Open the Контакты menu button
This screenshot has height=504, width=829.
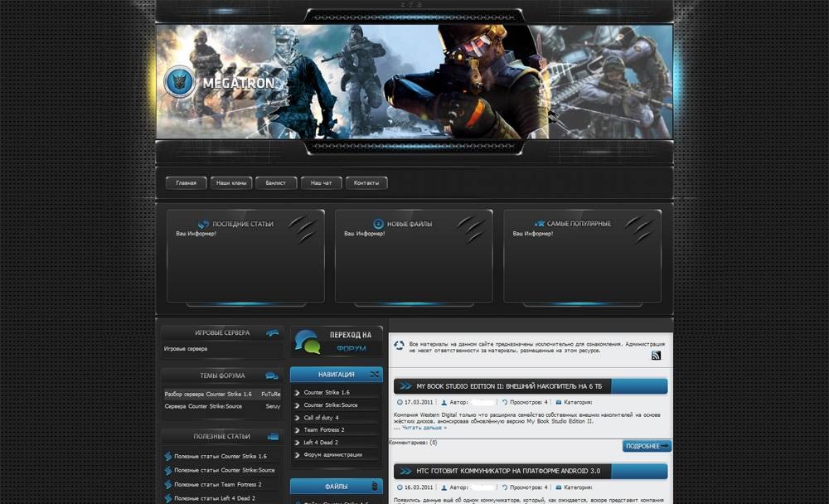click(366, 183)
